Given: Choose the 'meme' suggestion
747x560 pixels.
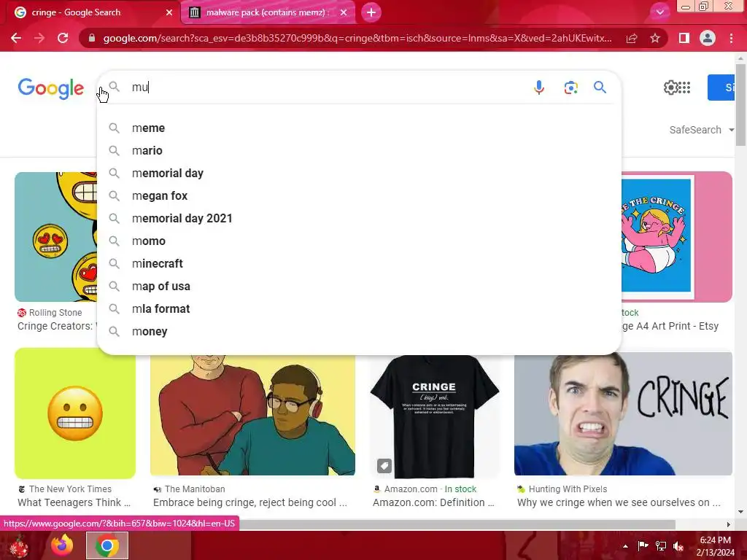Looking at the screenshot, I should pos(359,128).
